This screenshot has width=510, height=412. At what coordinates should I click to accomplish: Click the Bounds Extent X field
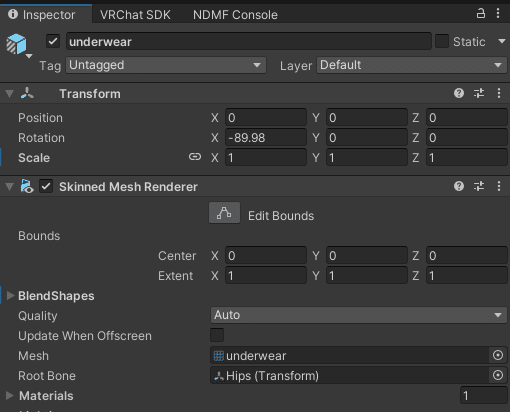[266, 275]
